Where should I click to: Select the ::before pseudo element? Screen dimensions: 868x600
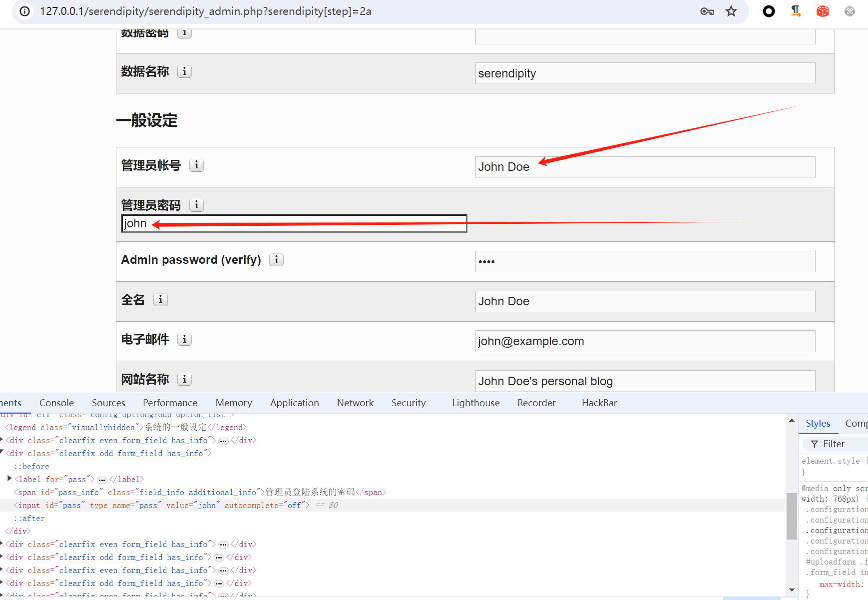tap(31, 466)
